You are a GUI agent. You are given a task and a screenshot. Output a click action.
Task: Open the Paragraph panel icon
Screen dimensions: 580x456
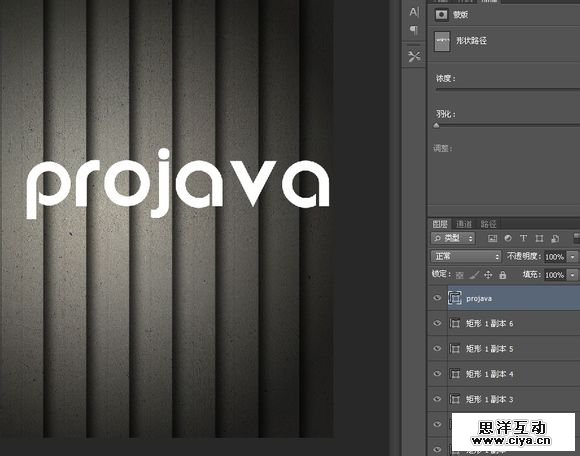[x=414, y=30]
